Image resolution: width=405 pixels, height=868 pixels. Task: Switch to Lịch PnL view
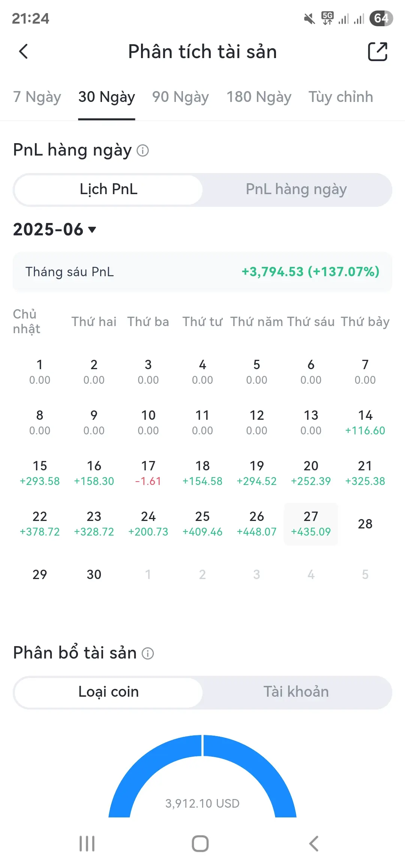(109, 190)
